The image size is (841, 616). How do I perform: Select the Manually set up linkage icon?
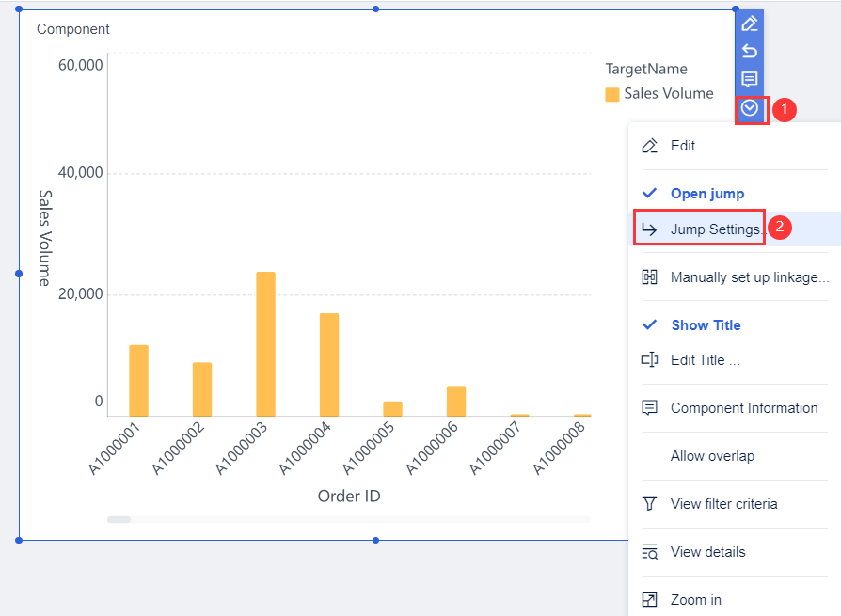point(649,276)
